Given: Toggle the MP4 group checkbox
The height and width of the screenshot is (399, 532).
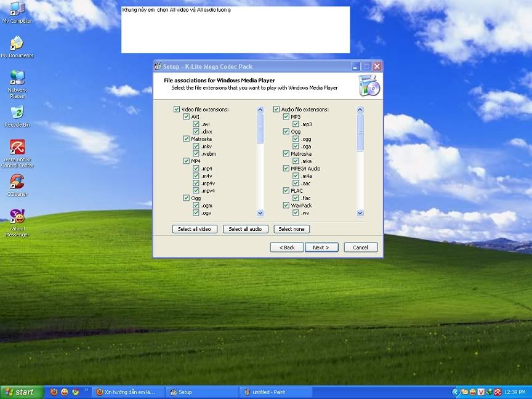Looking at the screenshot, I should point(187,161).
